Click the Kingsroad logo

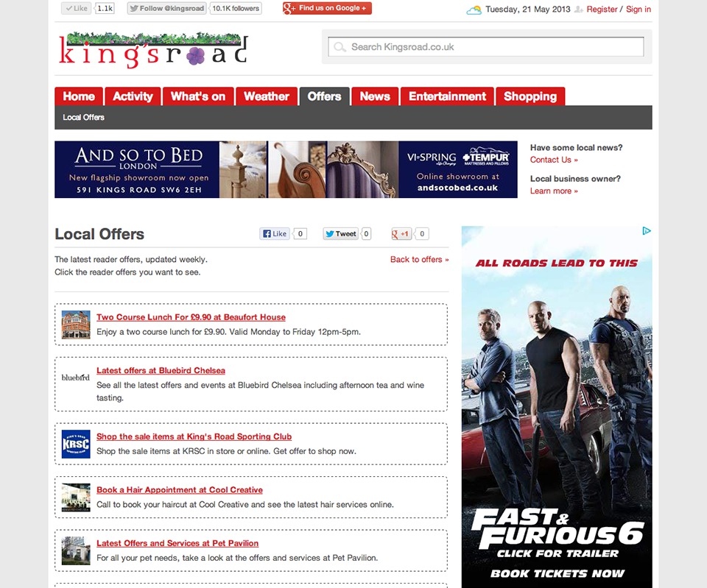[153, 49]
